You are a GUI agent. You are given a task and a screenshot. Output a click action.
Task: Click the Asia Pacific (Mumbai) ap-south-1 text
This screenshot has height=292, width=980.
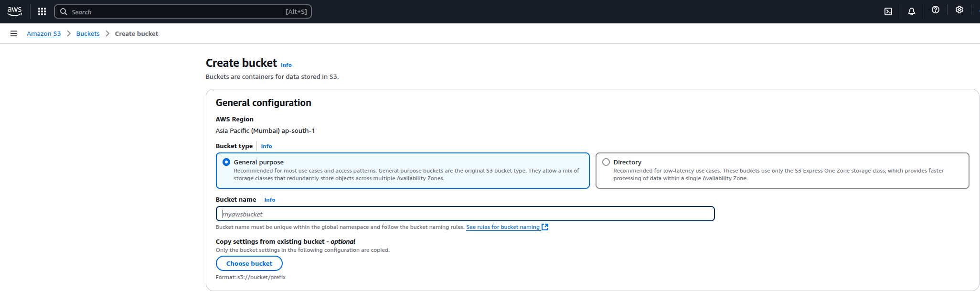click(x=265, y=130)
